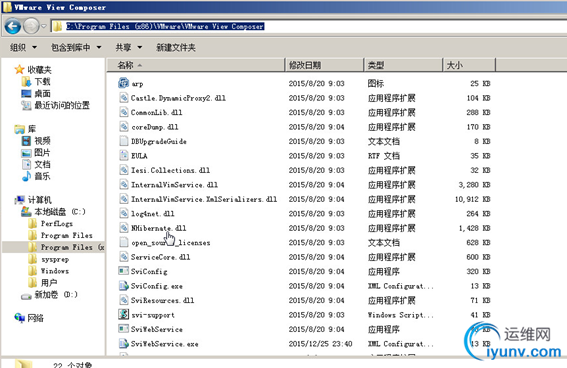Sort by the 名称 column header
The image size is (567, 368).
[196, 65]
